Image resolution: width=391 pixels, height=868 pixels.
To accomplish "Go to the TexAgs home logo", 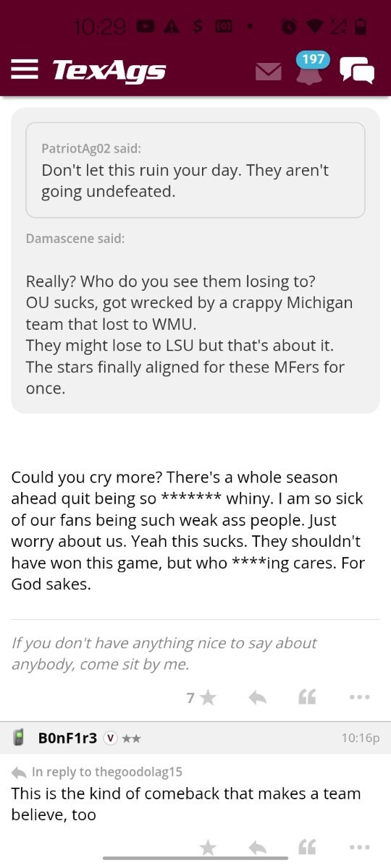I will 109,70.
